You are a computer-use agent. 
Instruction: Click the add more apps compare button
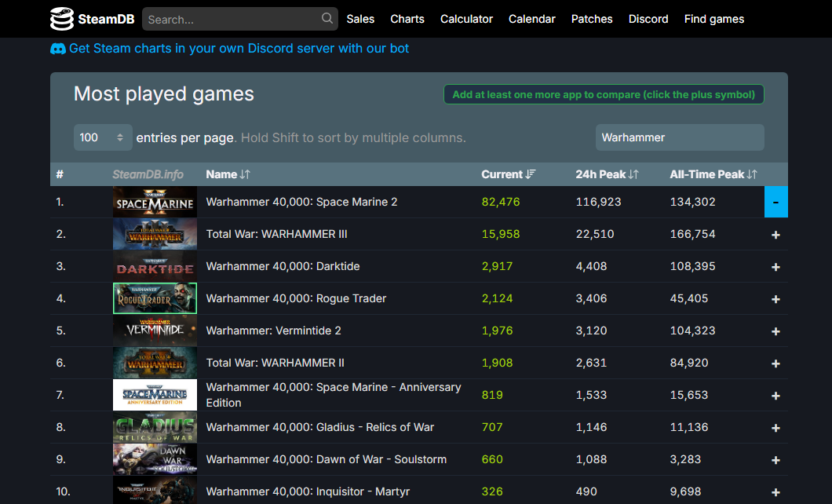coord(604,94)
